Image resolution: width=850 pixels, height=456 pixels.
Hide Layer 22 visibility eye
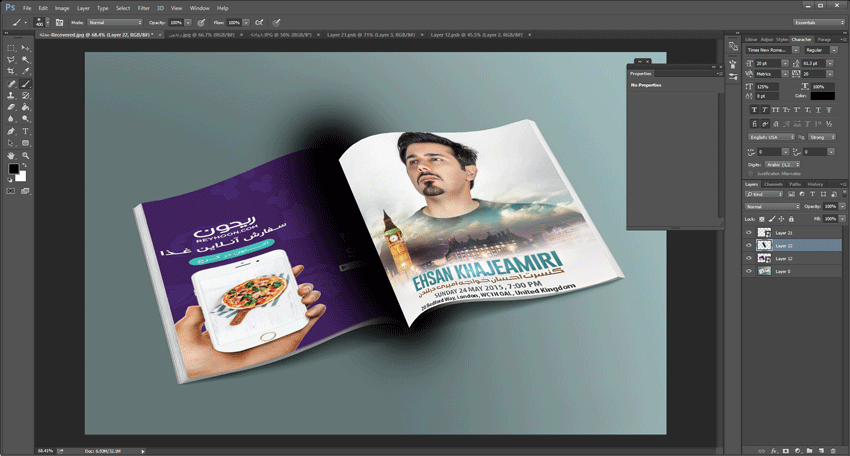pyautogui.click(x=749, y=245)
